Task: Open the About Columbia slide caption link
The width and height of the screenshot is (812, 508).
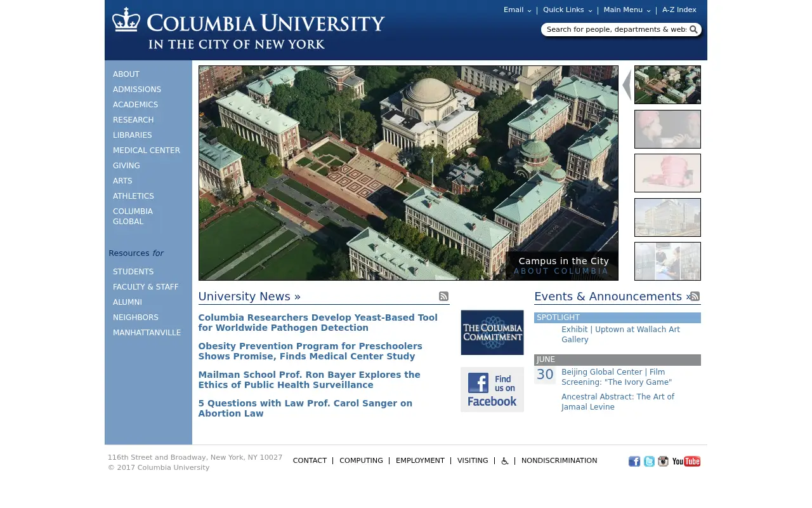Action: (x=561, y=271)
